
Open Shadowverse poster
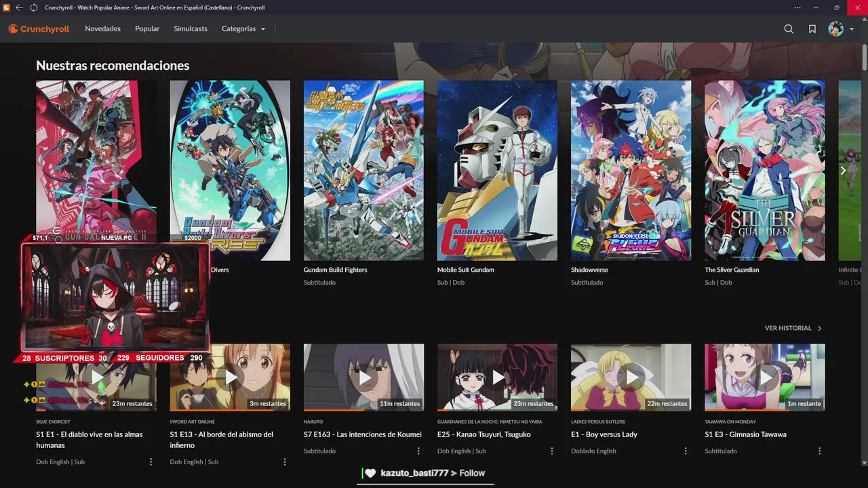(x=631, y=171)
